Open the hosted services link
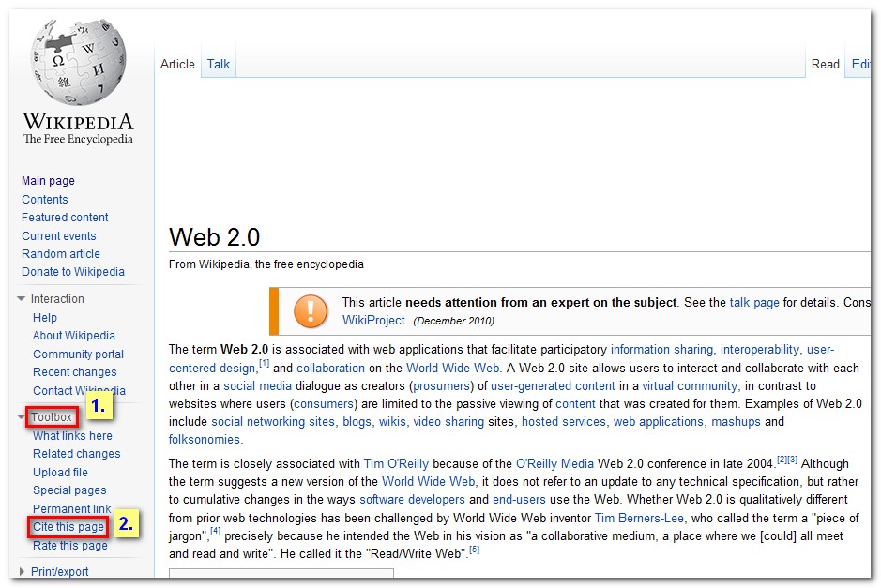This screenshot has height=588, width=881. (x=564, y=422)
